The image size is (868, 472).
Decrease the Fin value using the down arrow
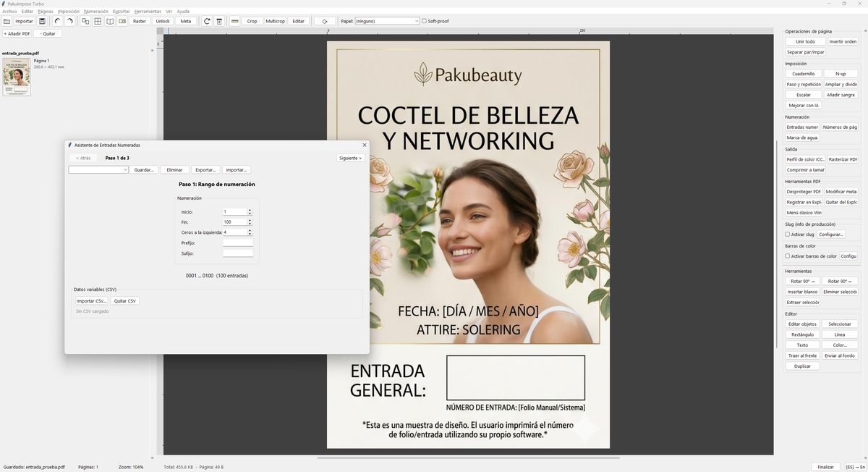250,224
